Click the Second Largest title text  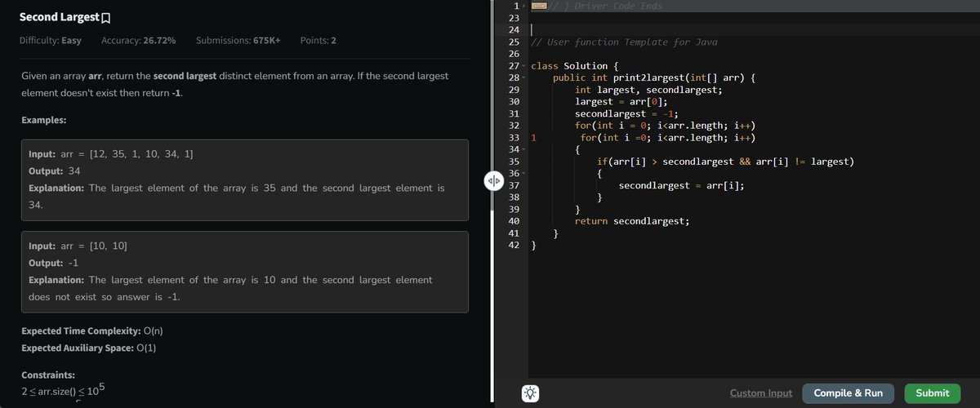pyautogui.click(x=59, y=17)
